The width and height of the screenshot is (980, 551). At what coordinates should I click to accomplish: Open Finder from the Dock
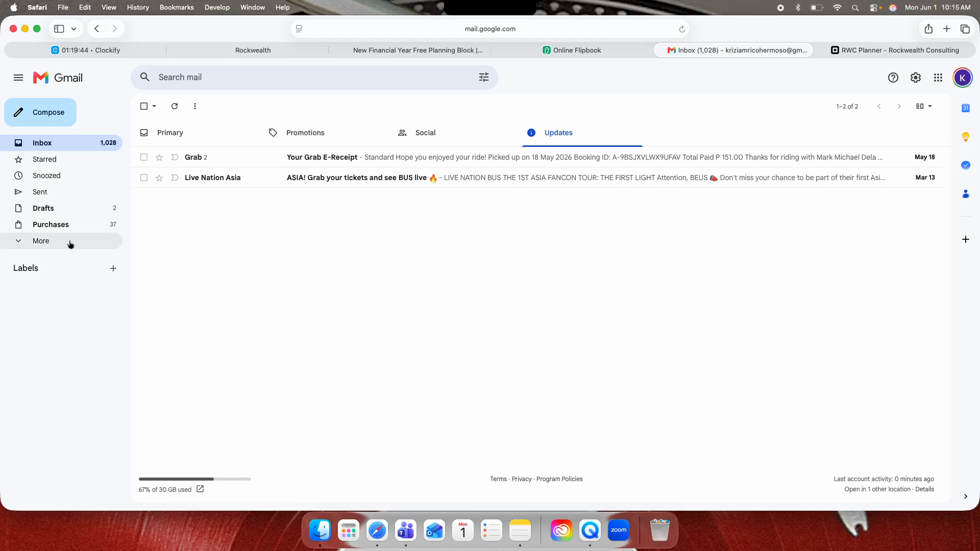(x=320, y=530)
